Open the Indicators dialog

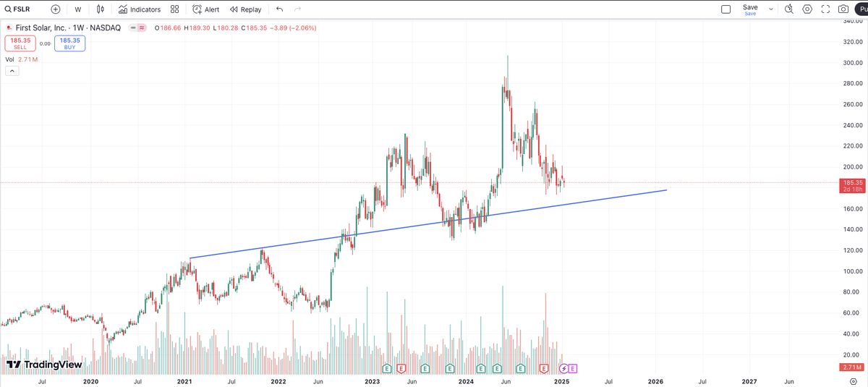pyautogui.click(x=139, y=9)
